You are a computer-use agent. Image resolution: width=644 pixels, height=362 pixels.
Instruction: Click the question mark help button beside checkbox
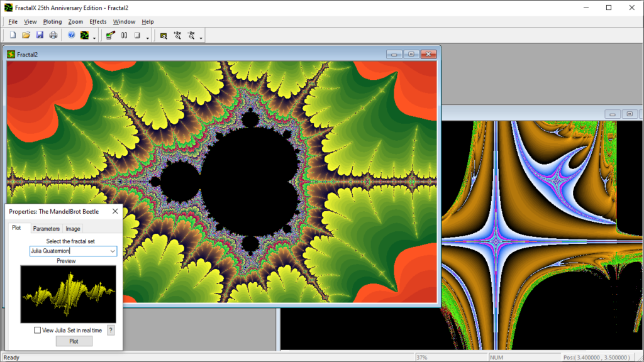(111, 330)
